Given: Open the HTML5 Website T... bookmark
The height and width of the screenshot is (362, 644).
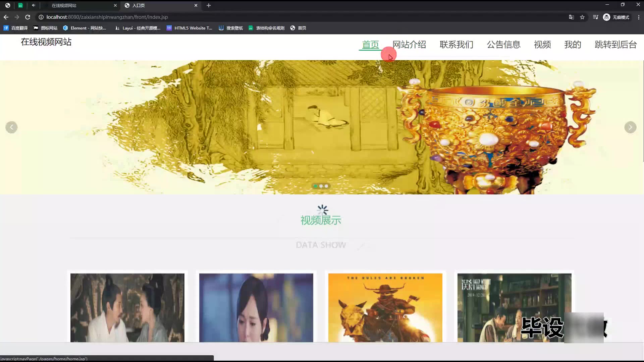Looking at the screenshot, I should [190, 28].
